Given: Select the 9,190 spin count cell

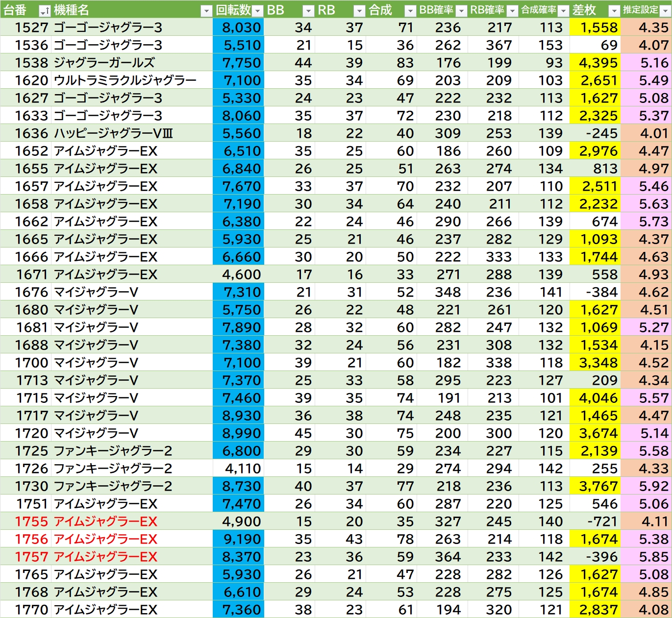Looking at the screenshot, I should [x=238, y=539].
